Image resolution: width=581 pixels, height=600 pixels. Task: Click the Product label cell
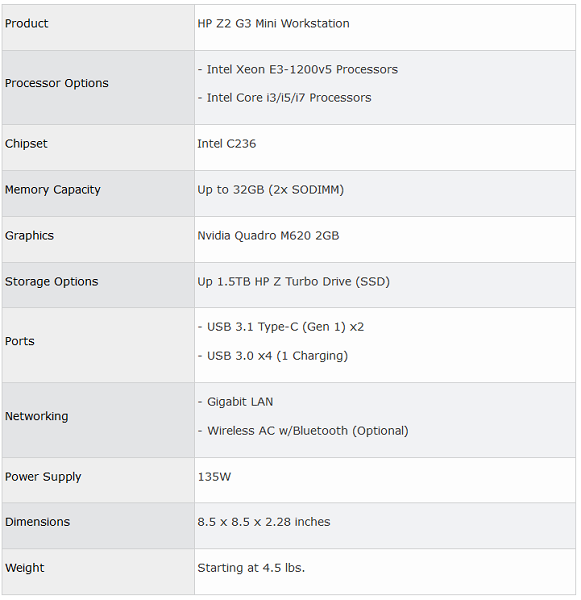[98, 27]
